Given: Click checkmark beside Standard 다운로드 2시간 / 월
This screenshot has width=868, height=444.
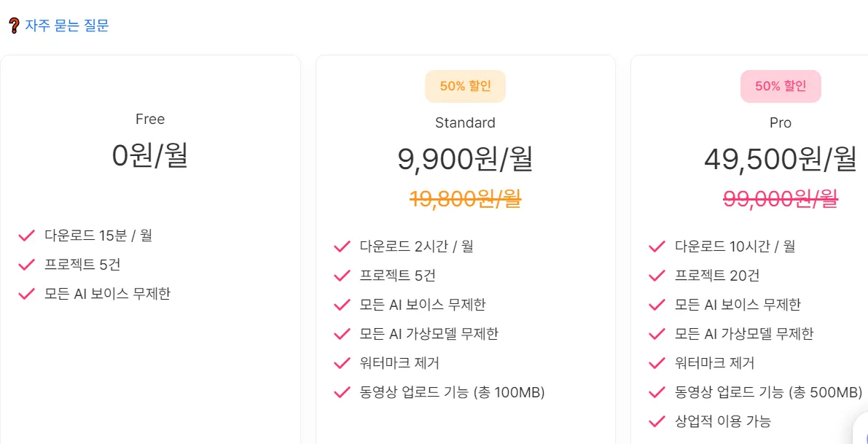Looking at the screenshot, I should pos(342,246).
